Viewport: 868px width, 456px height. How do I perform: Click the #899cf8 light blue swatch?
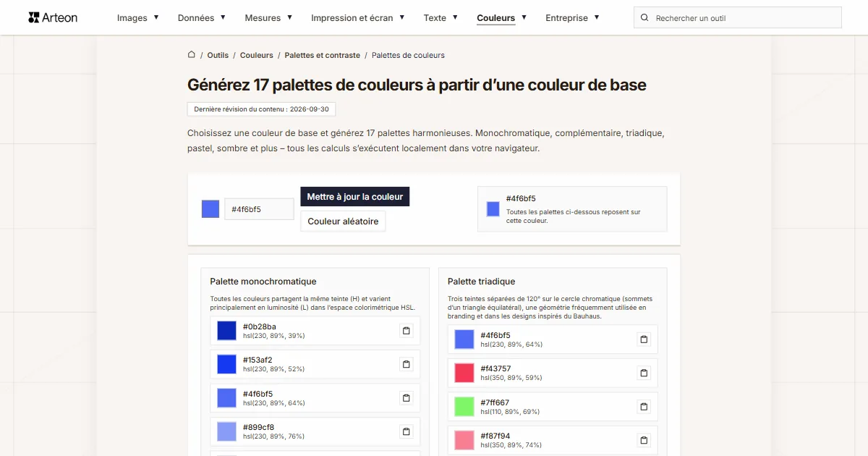(226, 431)
